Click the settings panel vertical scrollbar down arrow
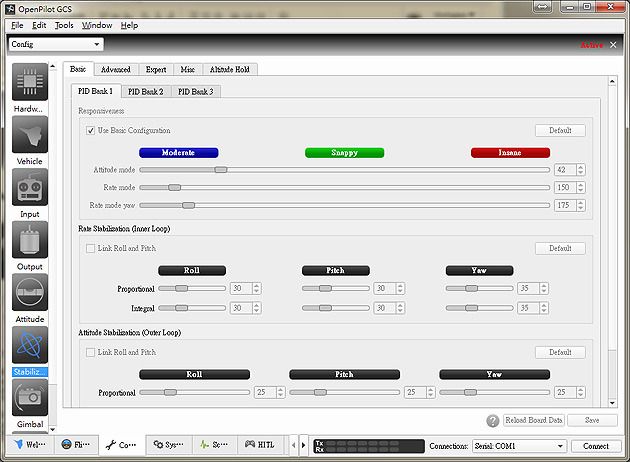The height and width of the screenshot is (462, 630). tap(612, 403)
